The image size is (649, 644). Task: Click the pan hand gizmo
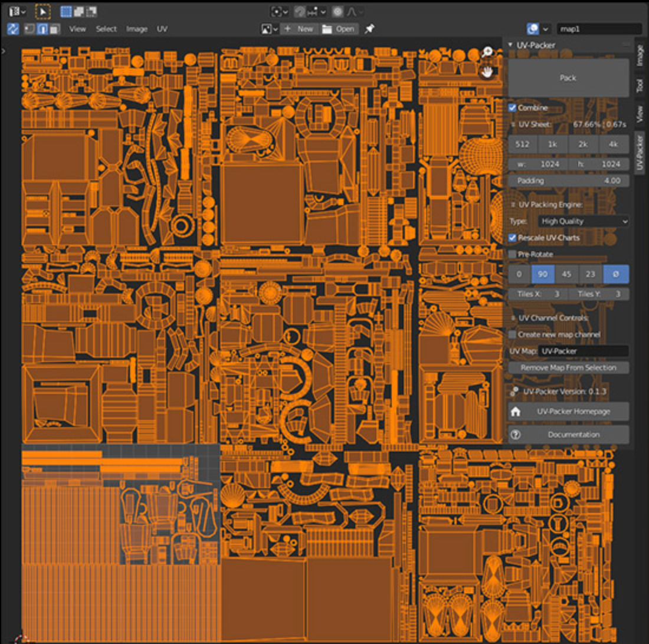(x=487, y=71)
